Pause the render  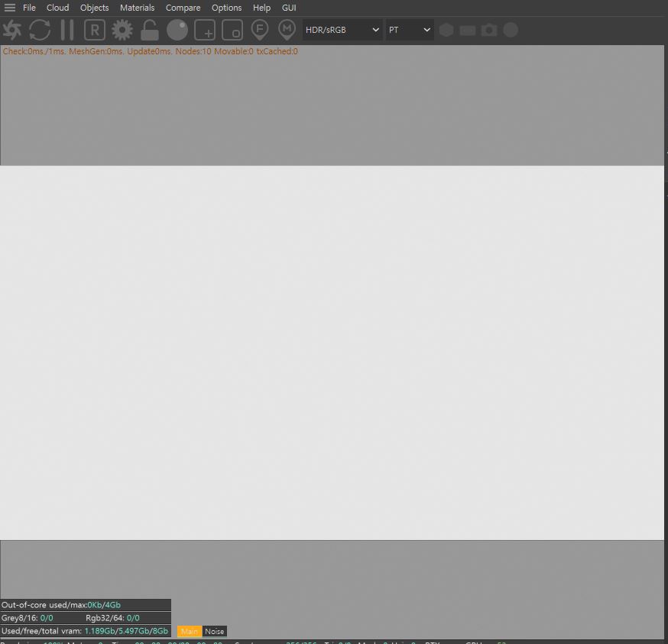67,30
